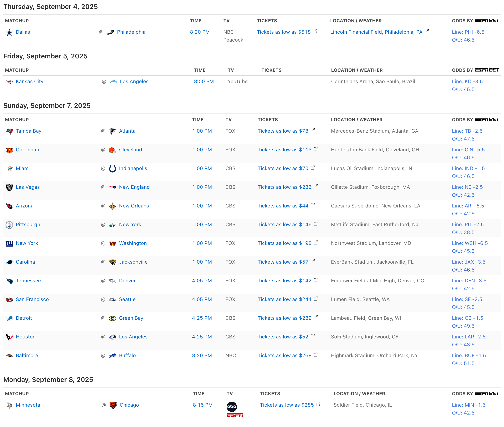504x427 pixels.
Task: Click the Atlanta Falcons logo
Action: coord(112,131)
